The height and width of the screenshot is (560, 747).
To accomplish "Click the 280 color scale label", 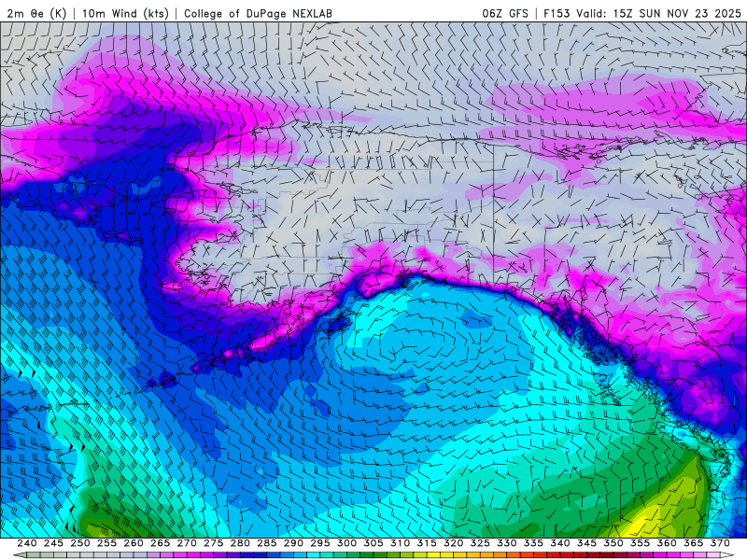I will coord(240,543).
